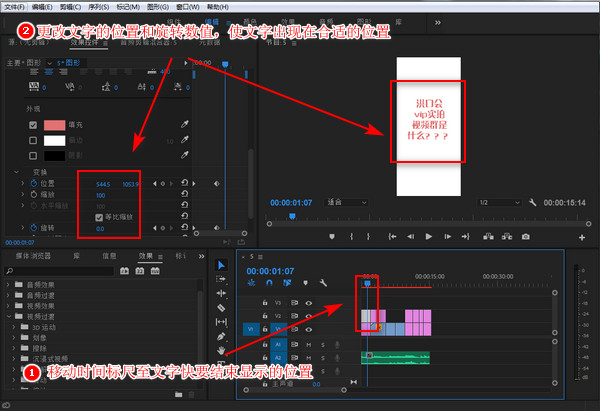Screen dimensions: 600x411
Task: Go to Out point
Action: click(466, 237)
